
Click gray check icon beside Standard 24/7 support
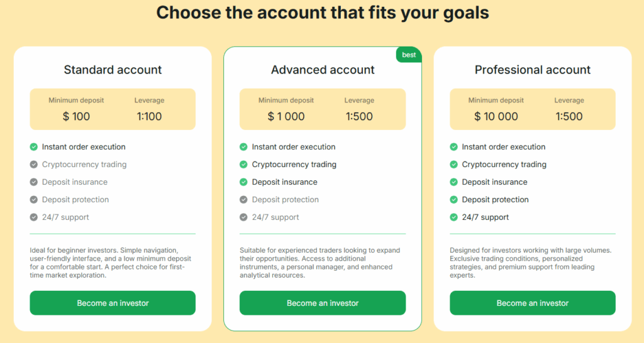pos(34,217)
